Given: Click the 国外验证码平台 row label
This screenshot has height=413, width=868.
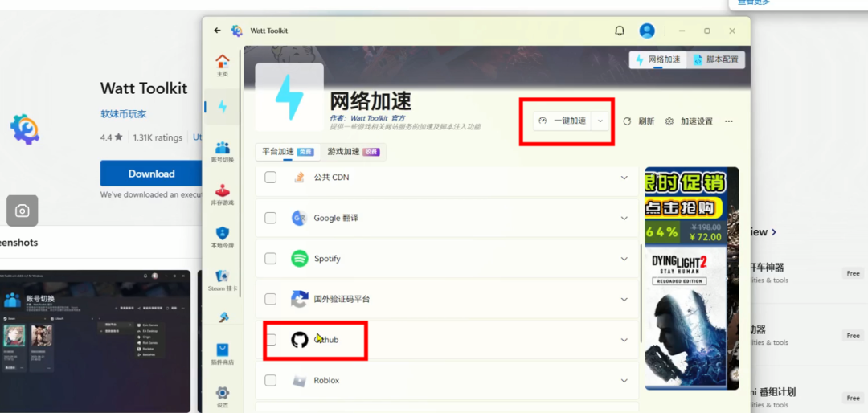Looking at the screenshot, I should click(x=342, y=299).
